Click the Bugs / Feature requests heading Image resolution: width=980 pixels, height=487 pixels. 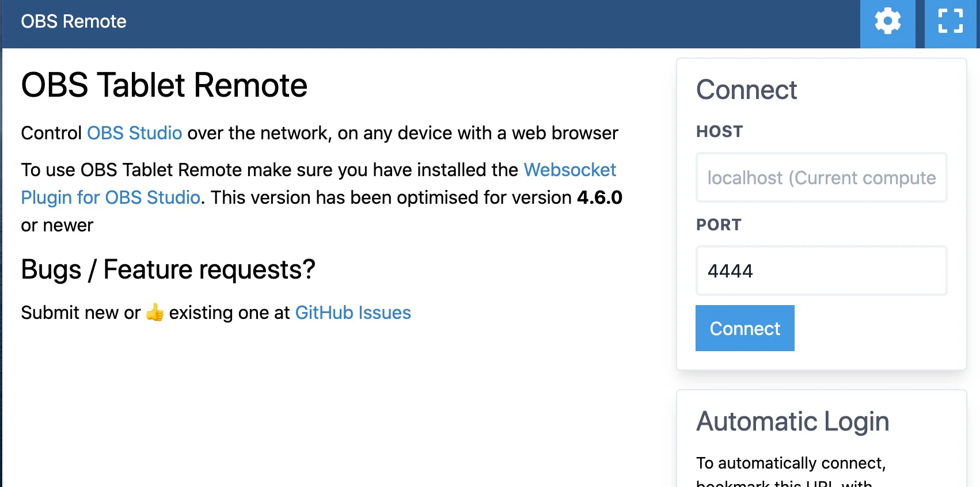168,269
